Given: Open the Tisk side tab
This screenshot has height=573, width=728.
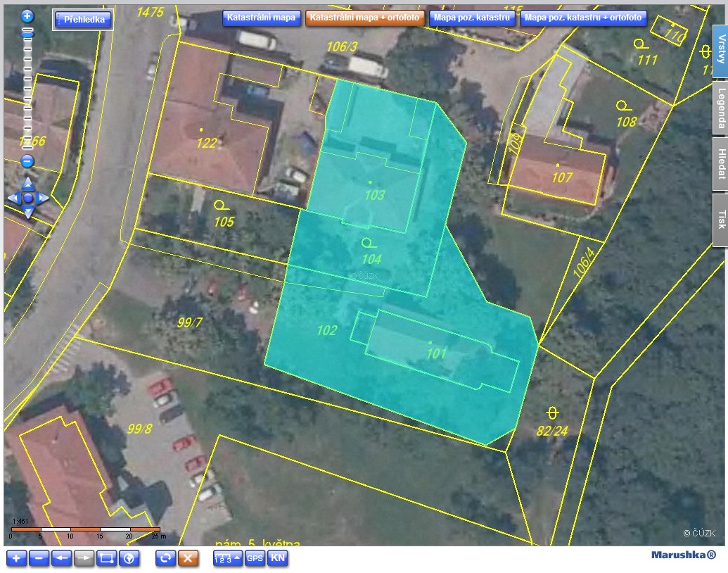Looking at the screenshot, I should (720, 220).
